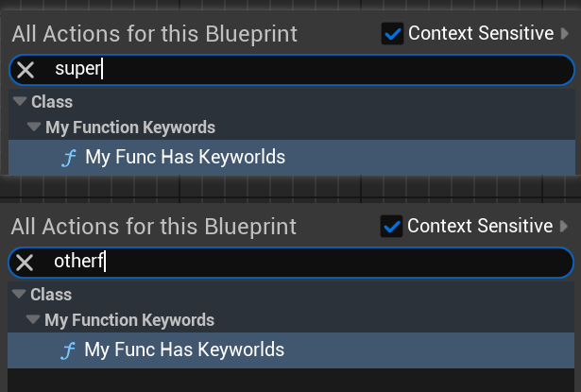
Task: Click the Blueprint actions title above "otherf" search
Action: click(x=154, y=228)
